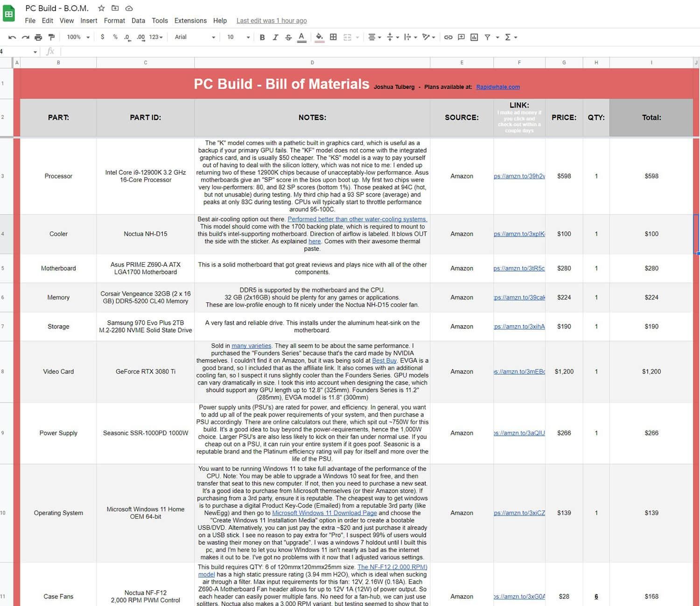Click the Name box dropdown arrow
The width and height of the screenshot is (700, 606).
click(35, 52)
